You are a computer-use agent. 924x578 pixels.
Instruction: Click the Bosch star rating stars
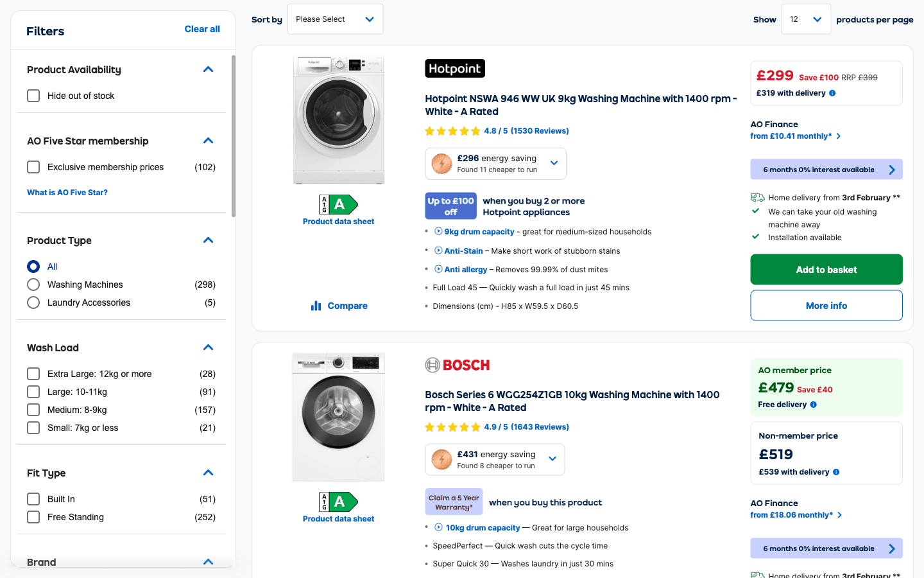[452, 427]
